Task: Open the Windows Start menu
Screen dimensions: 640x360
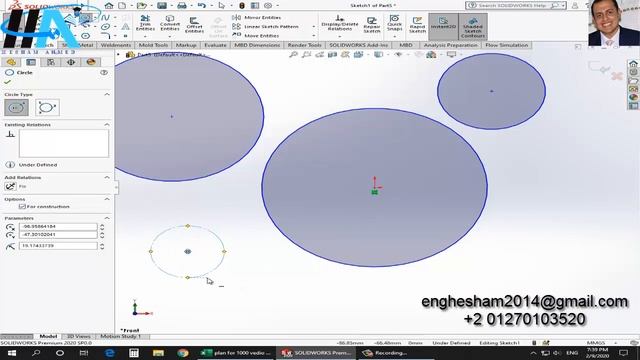Action: (11, 353)
